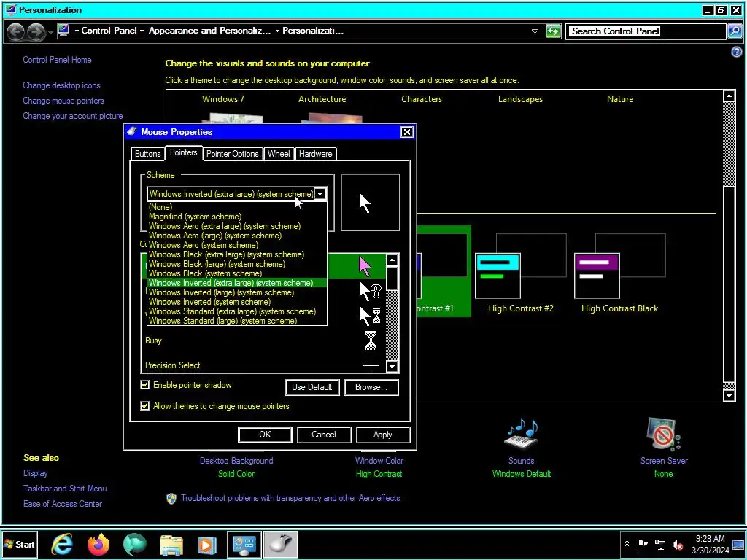
Task: Switch to the Buttons tab
Action: point(147,154)
